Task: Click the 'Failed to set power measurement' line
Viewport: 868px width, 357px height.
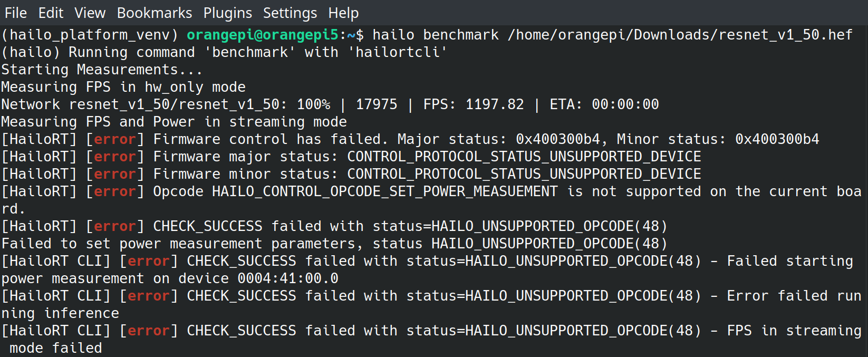Action: [334, 244]
